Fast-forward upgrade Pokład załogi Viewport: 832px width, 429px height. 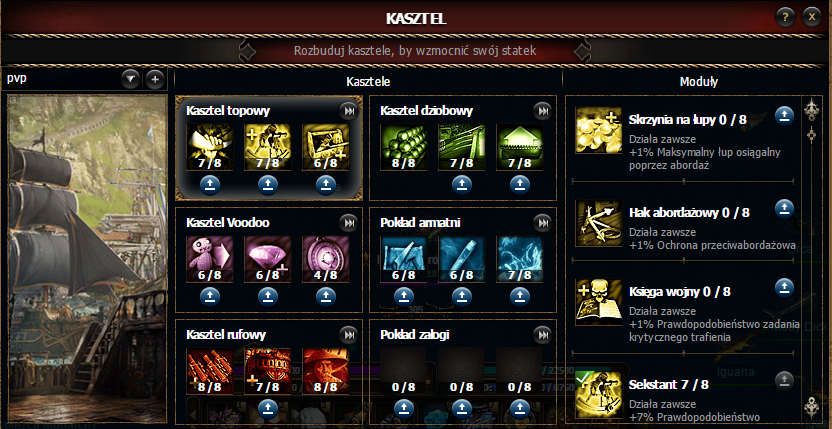click(542, 334)
